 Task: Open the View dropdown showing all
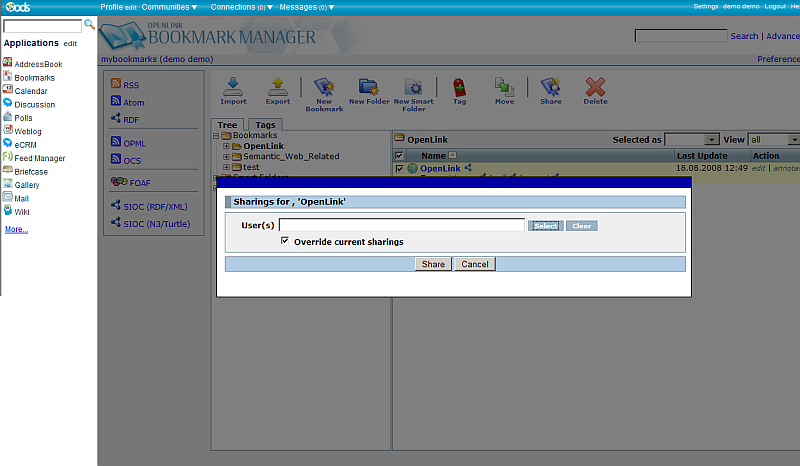coord(774,139)
